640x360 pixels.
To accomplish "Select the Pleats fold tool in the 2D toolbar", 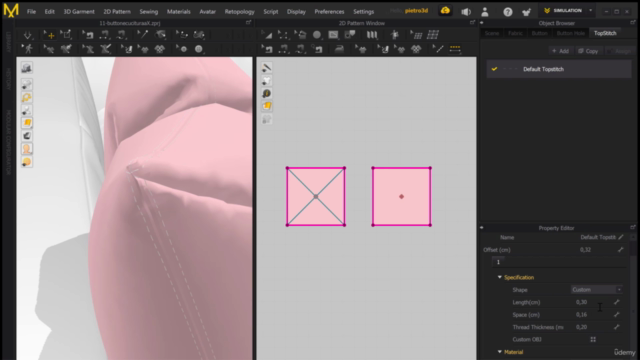I will [372, 35].
